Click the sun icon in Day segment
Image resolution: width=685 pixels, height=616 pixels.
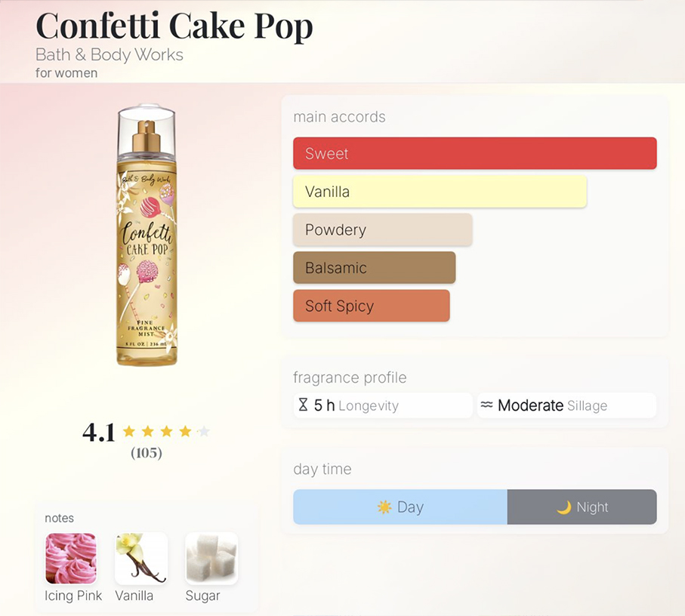coord(384,507)
